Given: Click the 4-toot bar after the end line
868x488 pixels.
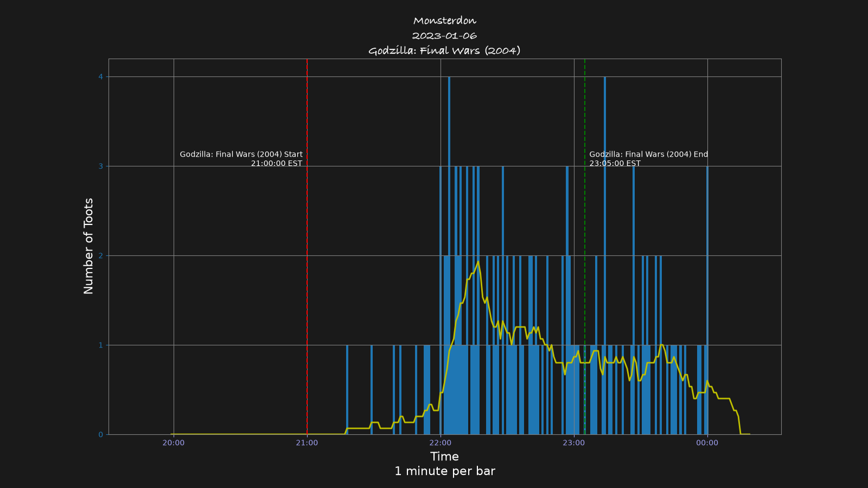Looking at the screenshot, I should coord(605,255).
